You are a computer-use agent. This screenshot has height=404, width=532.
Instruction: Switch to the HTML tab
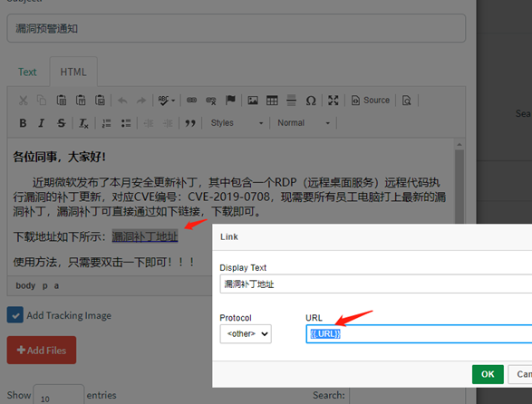(73, 72)
